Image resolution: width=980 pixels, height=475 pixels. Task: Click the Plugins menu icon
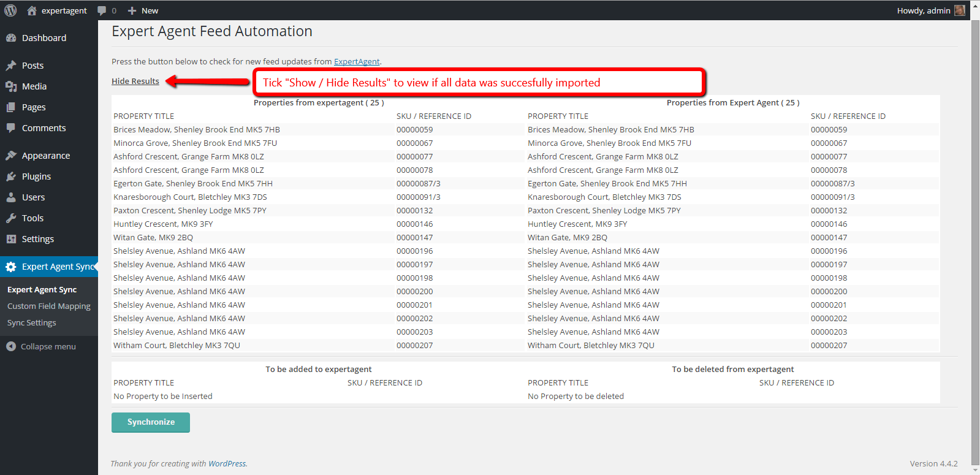[x=11, y=177]
